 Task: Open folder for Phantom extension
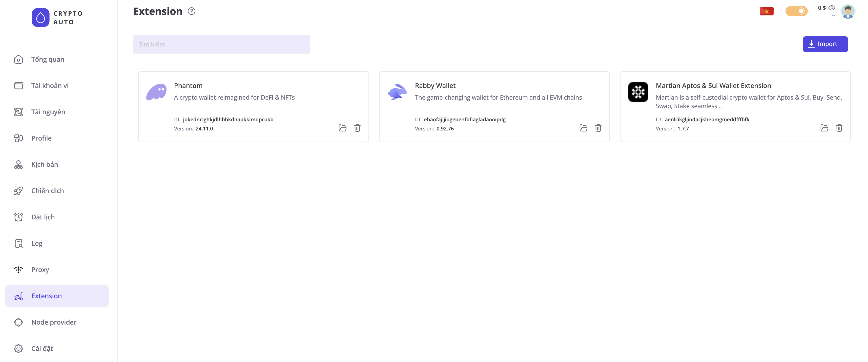pyautogui.click(x=342, y=128)
